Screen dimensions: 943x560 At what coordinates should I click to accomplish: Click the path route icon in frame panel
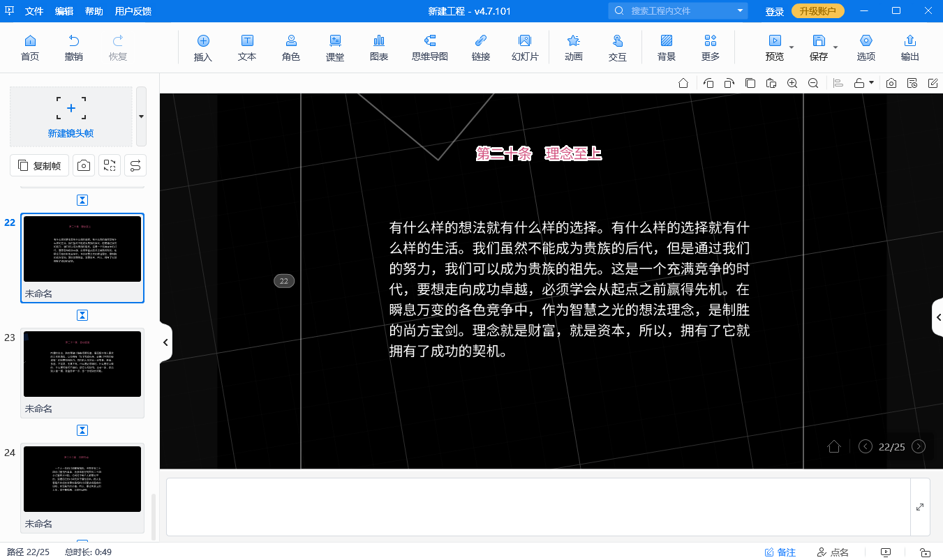[x=135, y=165]
